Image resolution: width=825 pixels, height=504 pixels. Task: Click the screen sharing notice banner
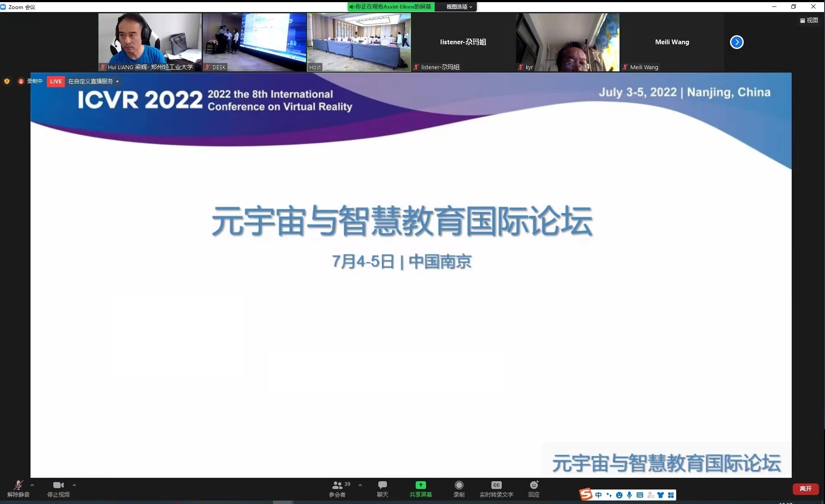[391, 7]
